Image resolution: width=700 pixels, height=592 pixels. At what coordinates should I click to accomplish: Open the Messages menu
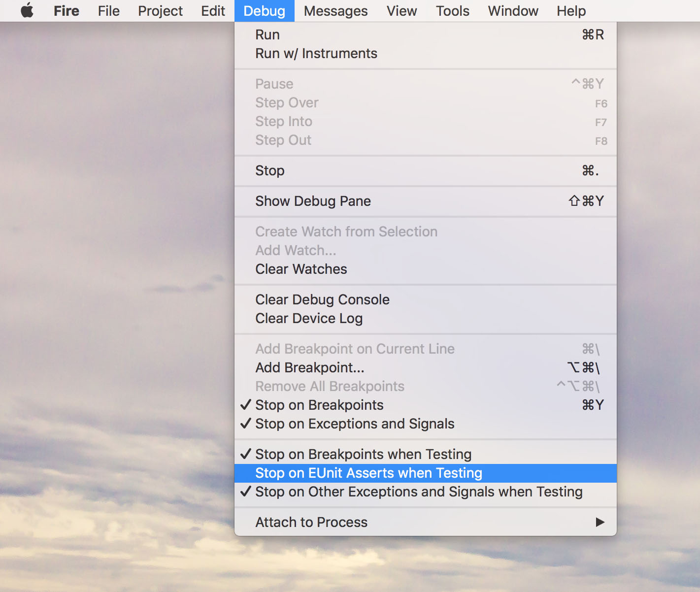coord(336,11)
